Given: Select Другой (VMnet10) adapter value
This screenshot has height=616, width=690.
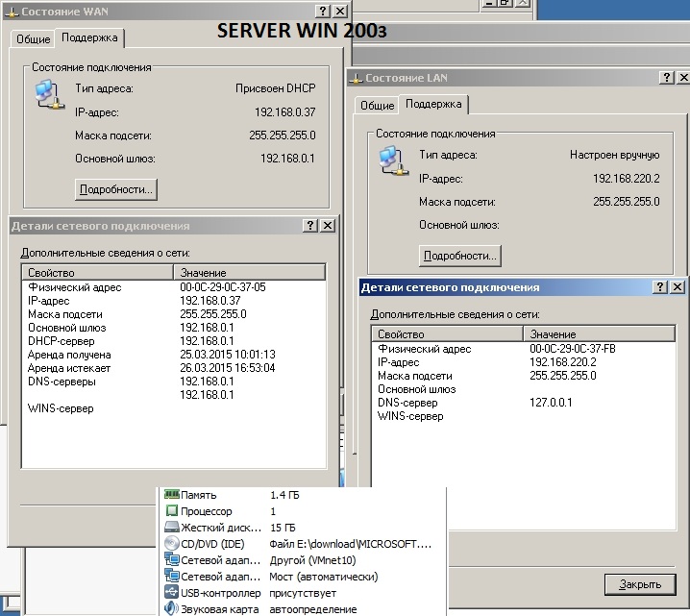Looking at the screenshot, I should [312, 560].
